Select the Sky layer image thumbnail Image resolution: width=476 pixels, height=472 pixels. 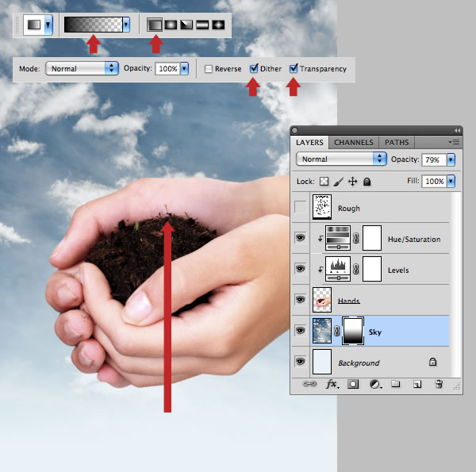click(322, 331)
